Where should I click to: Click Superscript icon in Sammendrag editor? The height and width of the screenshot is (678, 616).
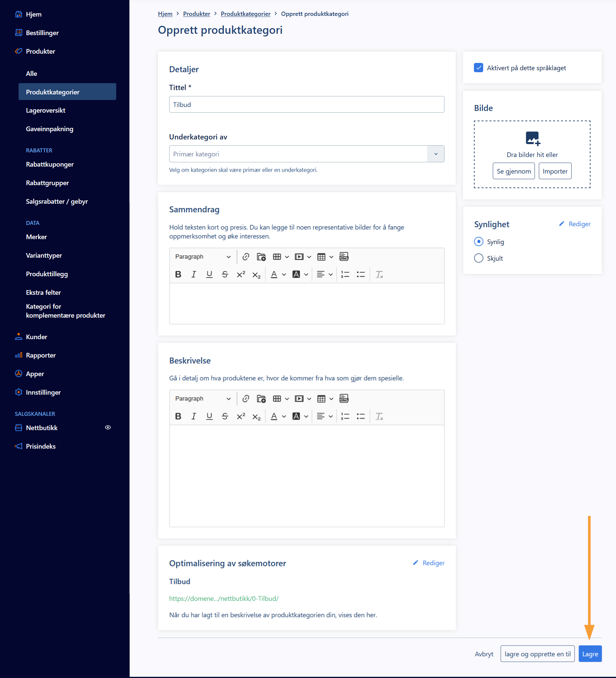[241, 275]
